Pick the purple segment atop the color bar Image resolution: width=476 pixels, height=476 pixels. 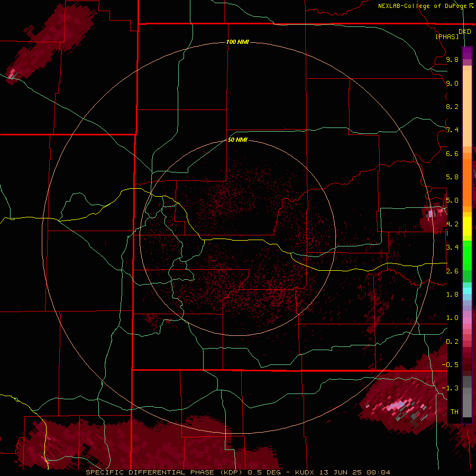tap(467, 53)
